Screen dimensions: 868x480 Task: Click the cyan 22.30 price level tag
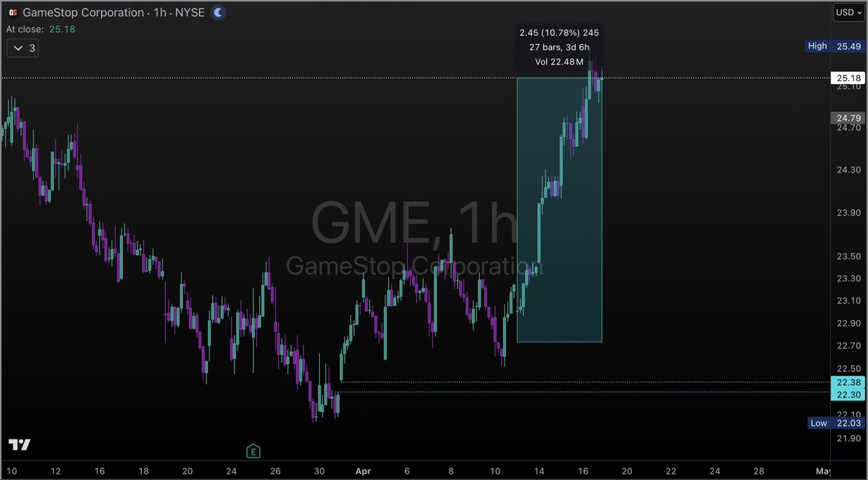(848, 394)
